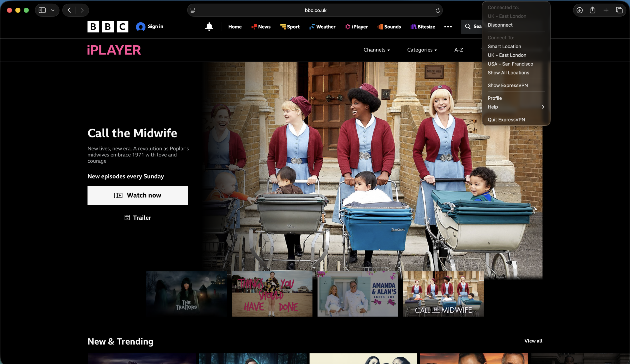The image size is (630, 364).
Task: Play the Call the Midwife Trailer
Action: pyautogui.click(x=138, y=218)
